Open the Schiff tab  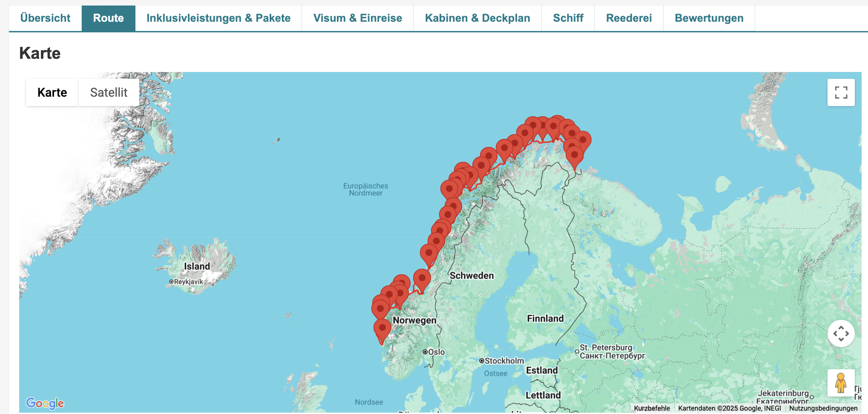coord(568,18)
